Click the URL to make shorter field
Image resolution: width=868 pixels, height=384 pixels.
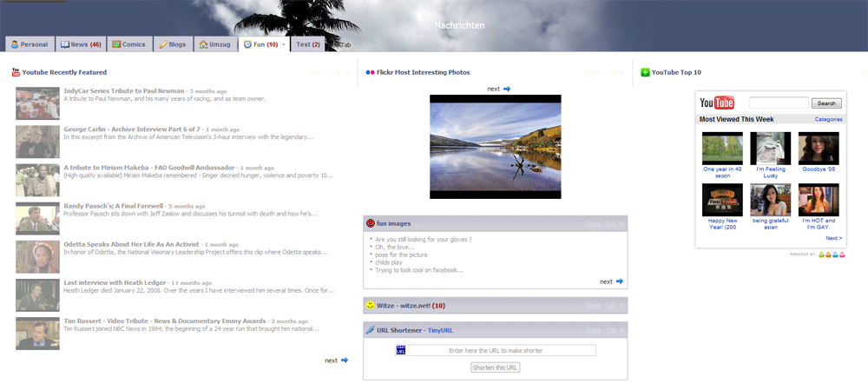(496, 350)
